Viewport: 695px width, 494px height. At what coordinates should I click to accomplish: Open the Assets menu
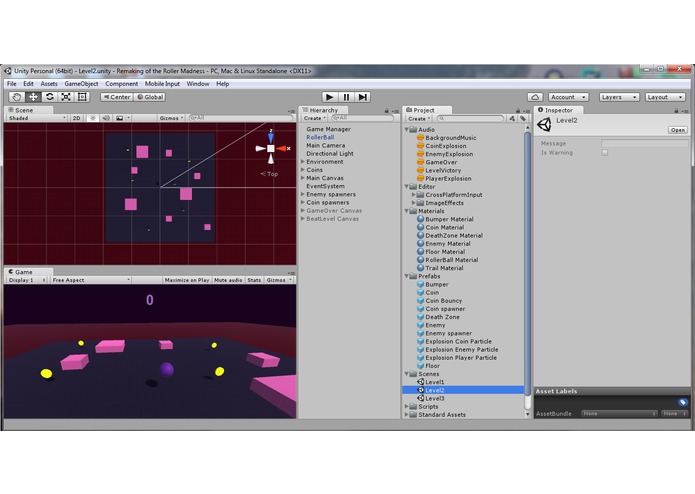point(49,84)
